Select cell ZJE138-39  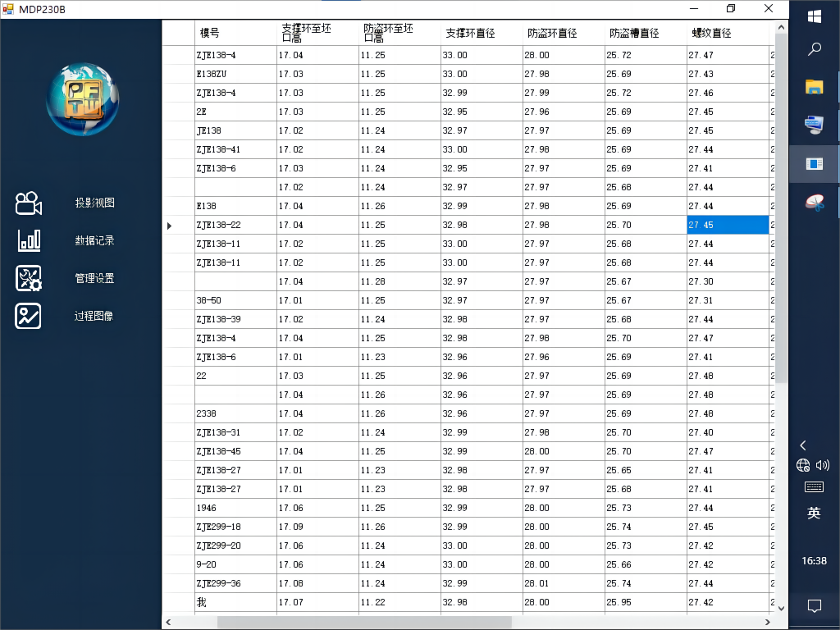point(235,319)
